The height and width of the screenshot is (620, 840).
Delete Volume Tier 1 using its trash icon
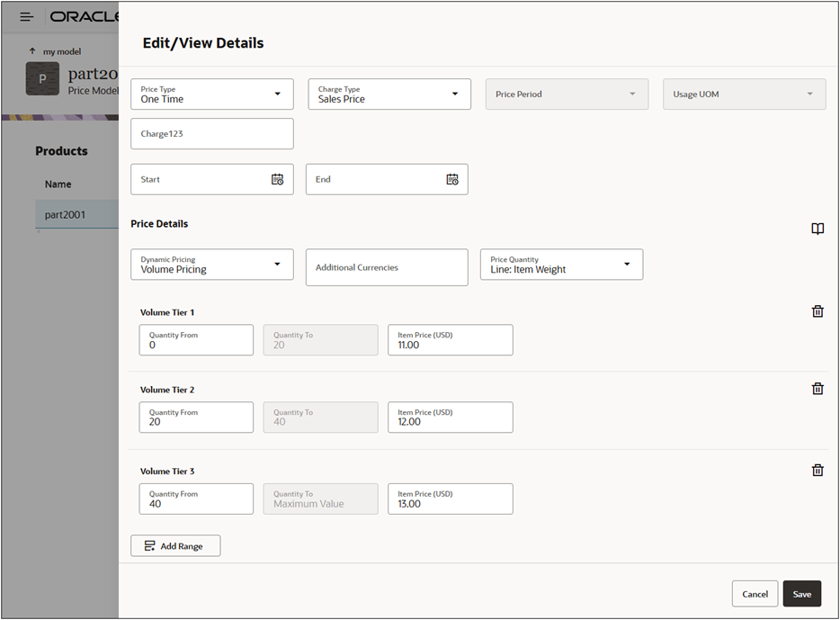[818, 310]
